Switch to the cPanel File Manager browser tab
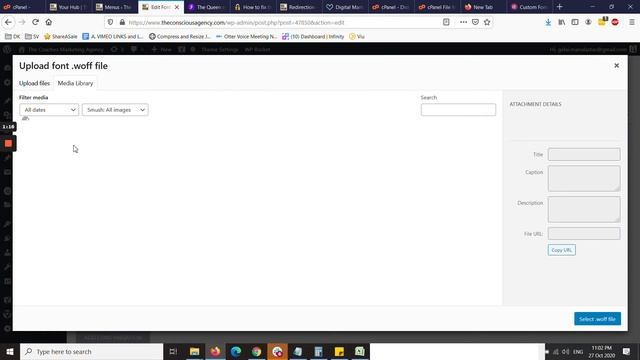640x360 pixels. pyautogui.click(x=438, y=7)
